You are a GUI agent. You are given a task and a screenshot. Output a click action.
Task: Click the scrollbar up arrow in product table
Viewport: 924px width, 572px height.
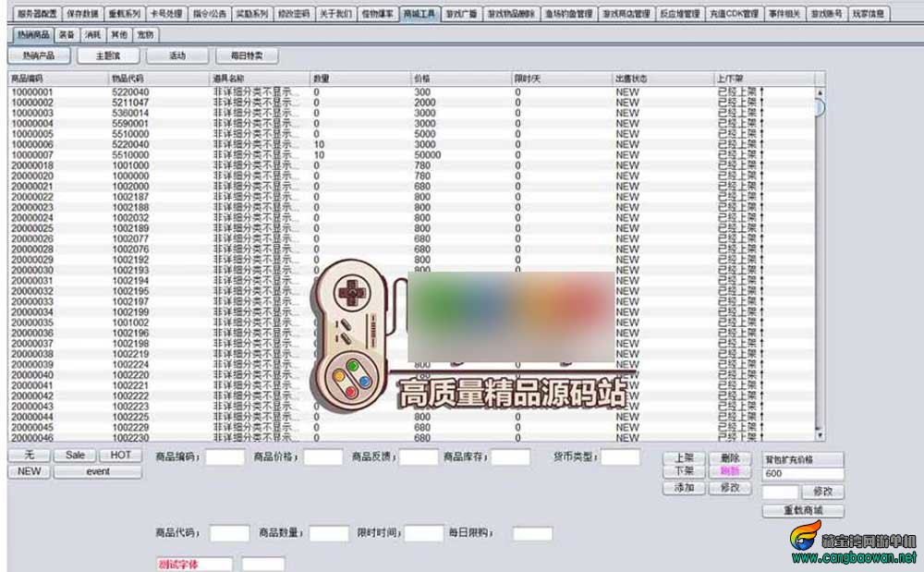click(x=819, y=92)
